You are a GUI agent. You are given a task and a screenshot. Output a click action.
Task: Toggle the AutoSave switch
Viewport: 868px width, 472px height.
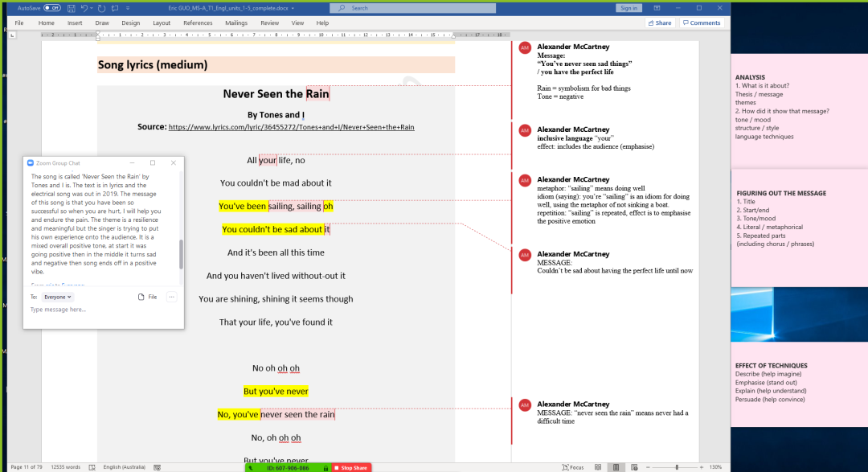pyautogui.click(x=52, y=8)
